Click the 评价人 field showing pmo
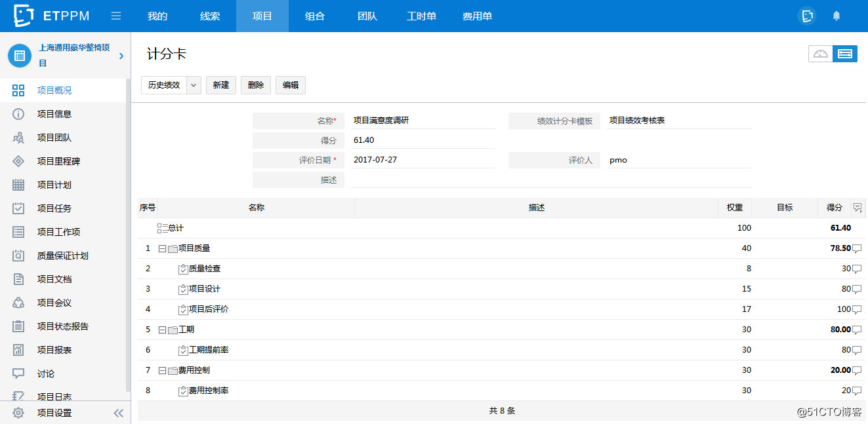This screenshot has height=424, width=868. click(x=679, y=160)
